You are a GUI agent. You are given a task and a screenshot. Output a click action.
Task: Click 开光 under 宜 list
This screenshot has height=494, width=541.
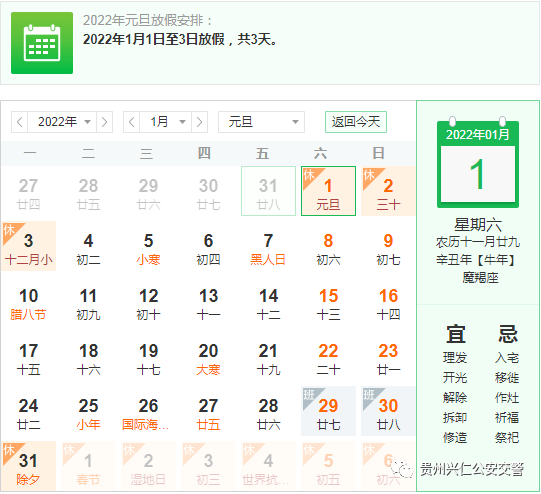click(455, 378)
